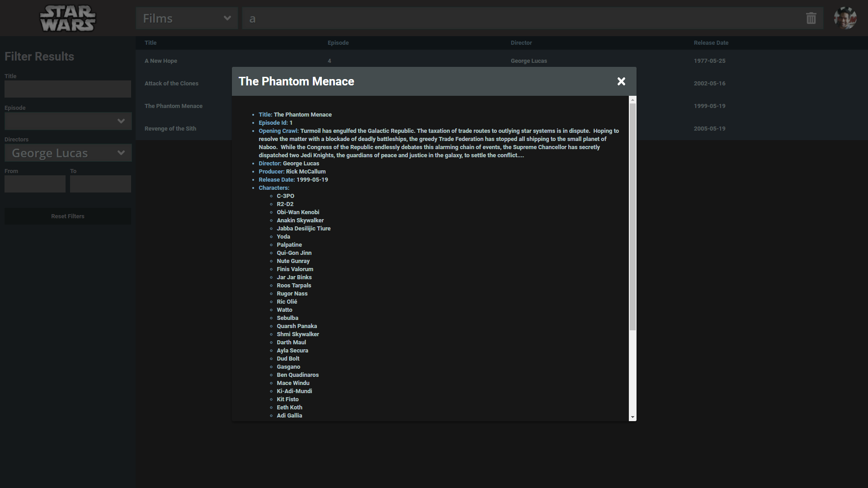Click the Star Wars logo

(68, 19)
